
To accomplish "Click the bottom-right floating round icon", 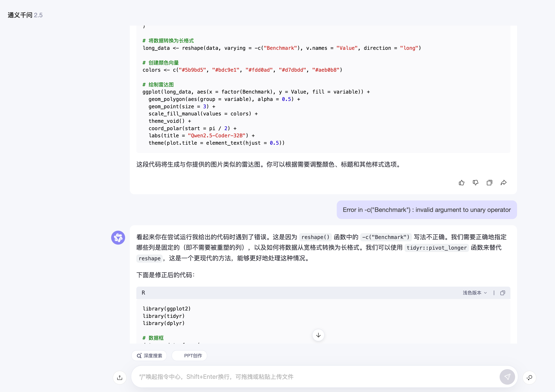I will pos(529,377).
